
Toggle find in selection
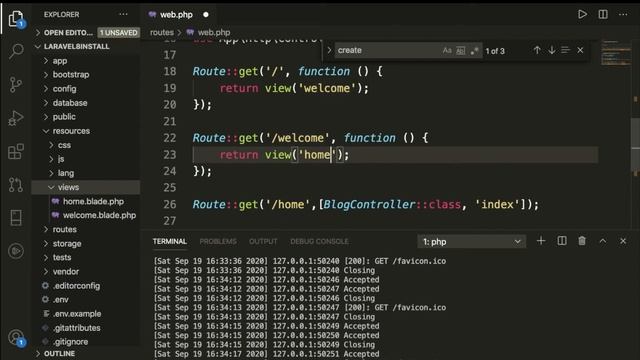pyautogui.click(x=566, y=50)
